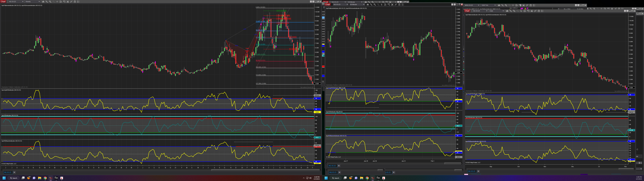644x181 pixels.
Task: Click red Chart button in Weekly window
Action: (3, 2)
